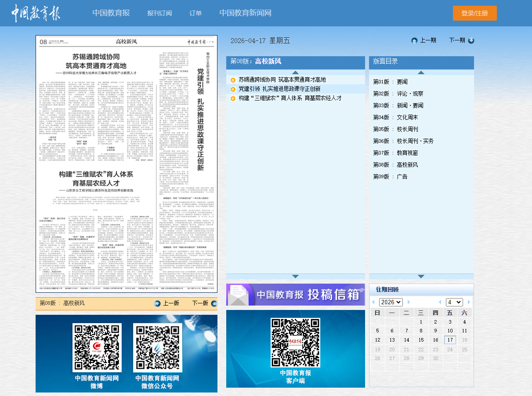This screenshot has width=532, height=396.
Task: Select 第06版：校长周刊·实务 in directory
Action: point(404,141)
